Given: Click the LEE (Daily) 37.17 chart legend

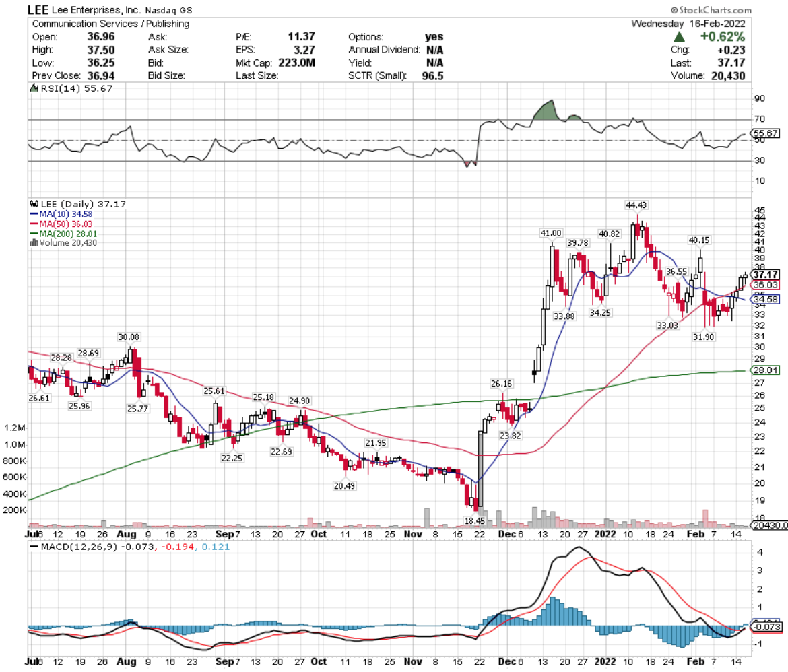Looking at the screenshot, I should click(83, 204).
